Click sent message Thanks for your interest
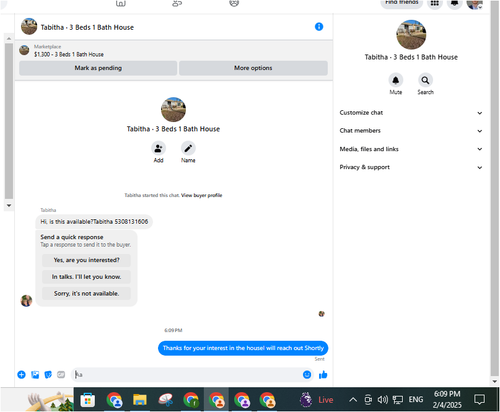Viewport: 500px width, 412px height. click(243, 348)
